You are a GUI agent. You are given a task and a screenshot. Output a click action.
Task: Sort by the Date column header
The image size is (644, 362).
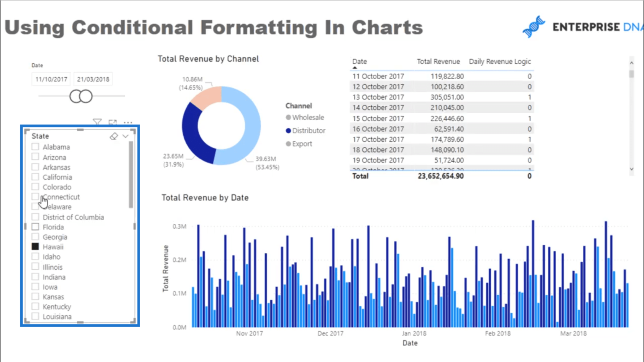[360, 62]
